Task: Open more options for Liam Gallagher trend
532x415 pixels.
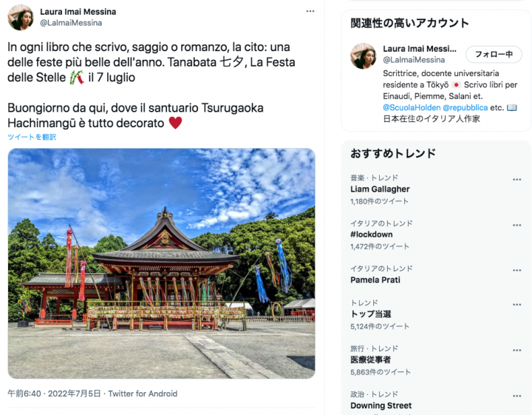Action: point(516,180)
